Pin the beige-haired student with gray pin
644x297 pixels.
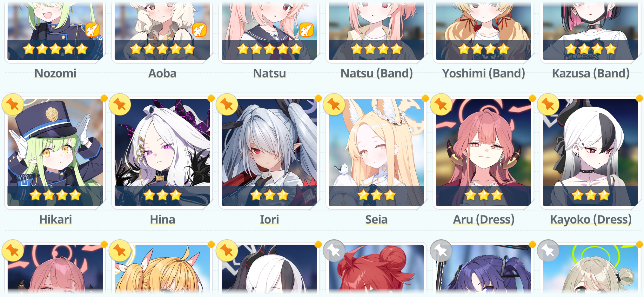click(548, 251)
